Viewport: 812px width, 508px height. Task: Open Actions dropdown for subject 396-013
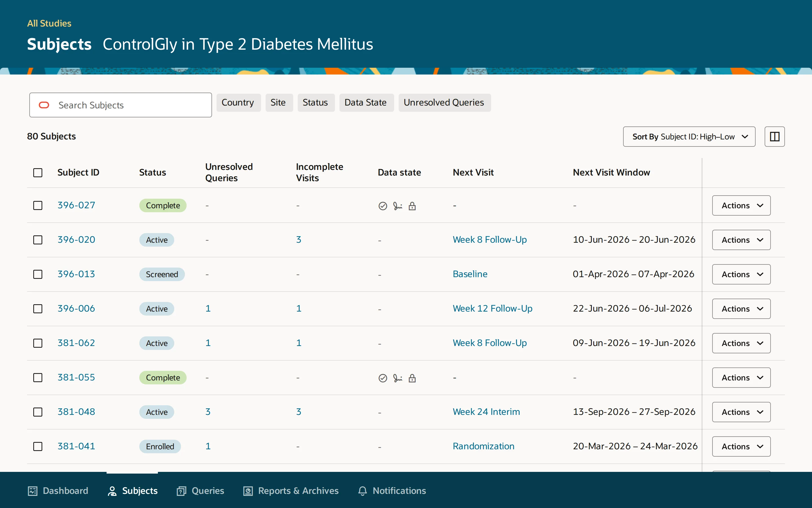741,274
